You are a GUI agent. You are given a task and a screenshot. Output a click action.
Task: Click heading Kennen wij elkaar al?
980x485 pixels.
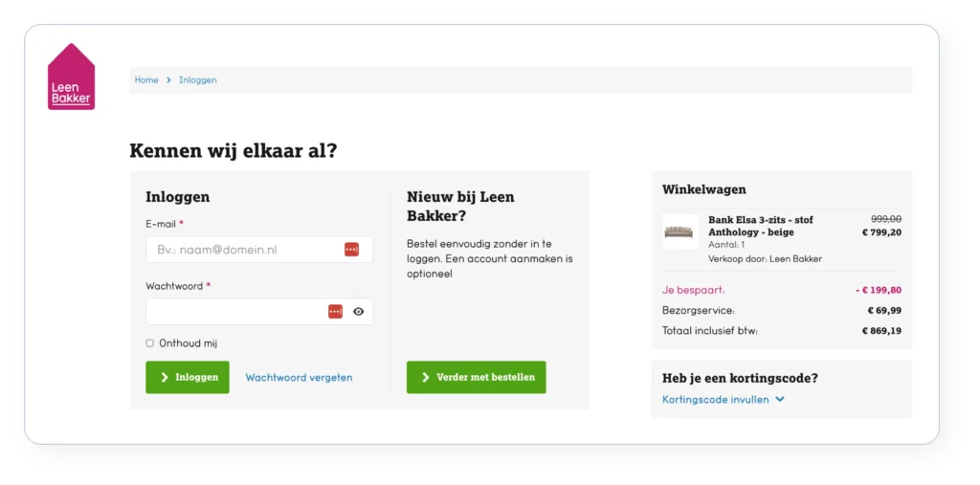(x=234, y=150)
